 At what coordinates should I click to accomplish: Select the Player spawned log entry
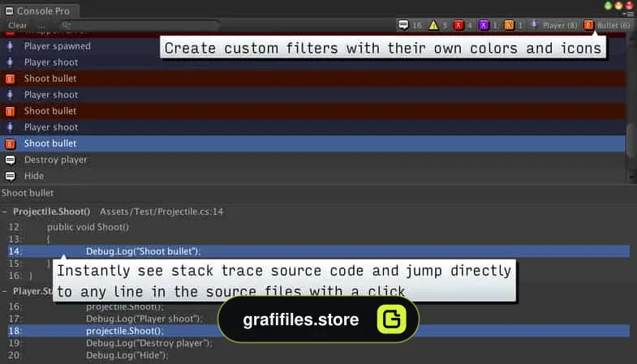click(312, 46)
